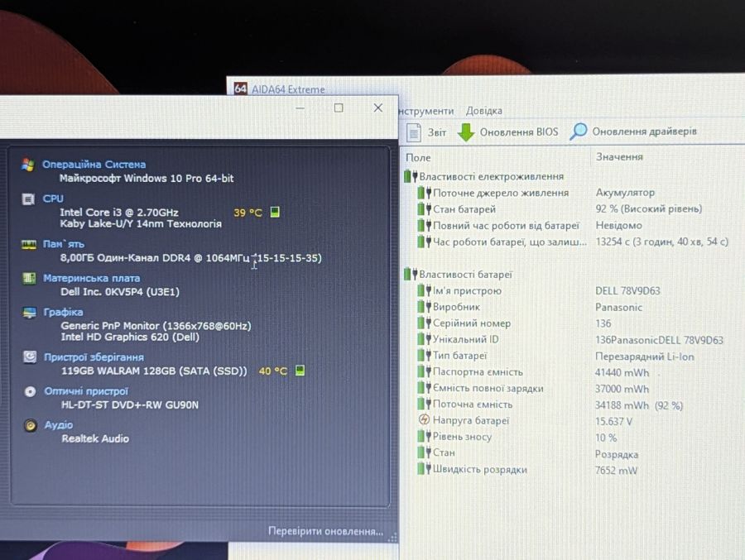Maximize the Speccy window

(x=339, y=108)
